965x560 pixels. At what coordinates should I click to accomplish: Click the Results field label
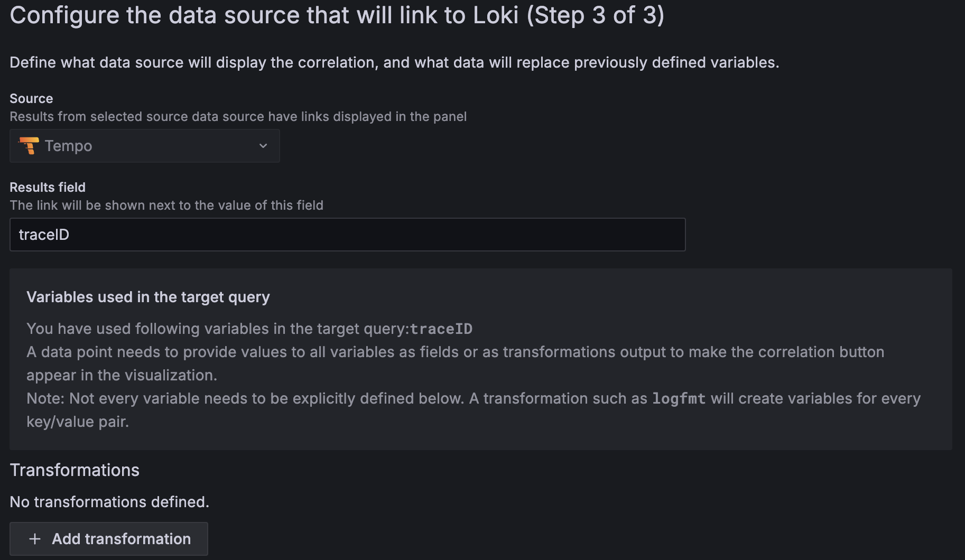point(47,187)
